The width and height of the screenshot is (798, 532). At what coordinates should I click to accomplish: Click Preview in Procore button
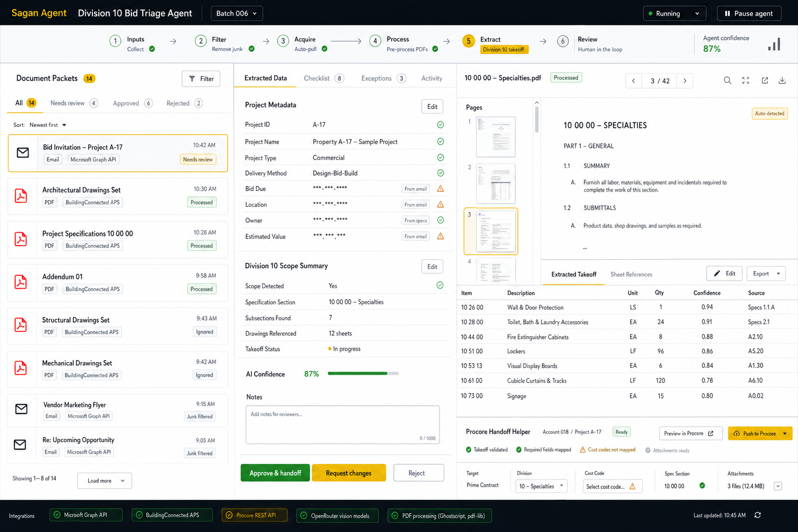coord(691,433)
